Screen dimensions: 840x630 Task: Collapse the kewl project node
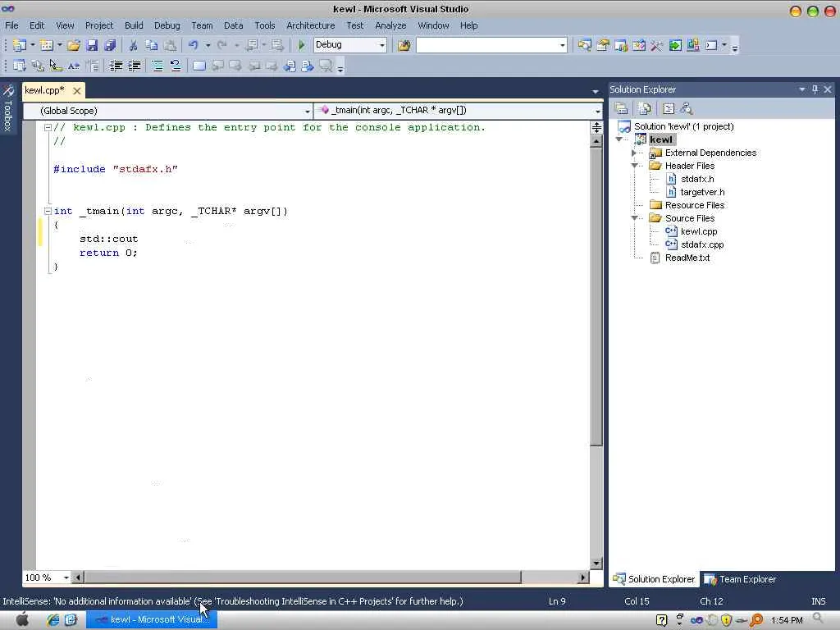(619, 139)
